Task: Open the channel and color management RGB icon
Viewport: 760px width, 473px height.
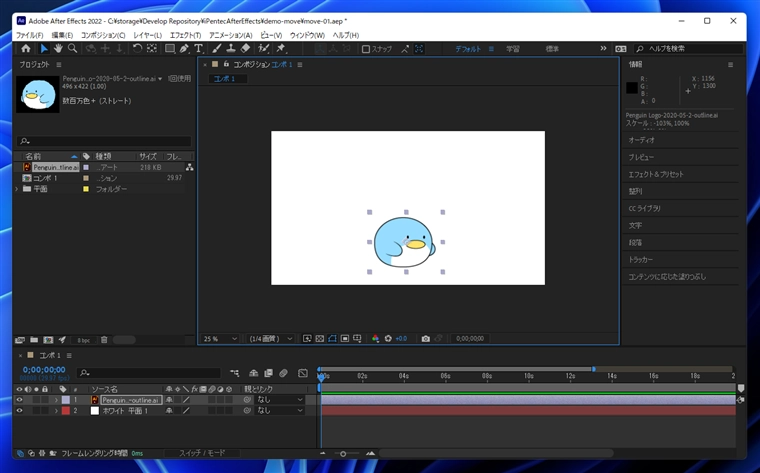Action: (x=375, y=339)
